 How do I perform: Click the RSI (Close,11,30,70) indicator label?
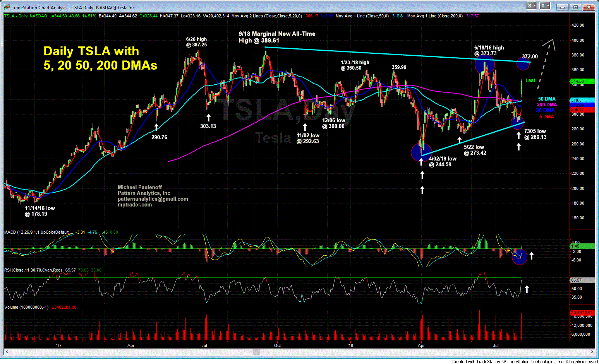33,270
